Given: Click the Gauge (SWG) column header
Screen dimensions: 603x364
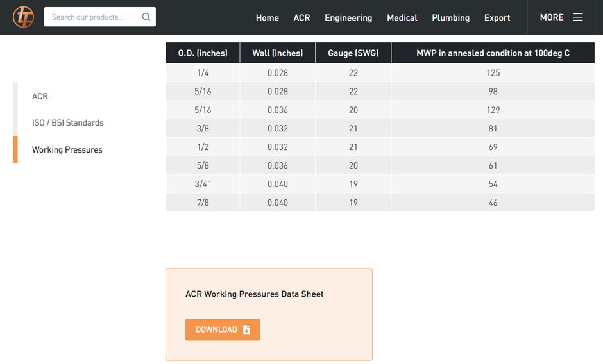Looking at the screenshot, I should tap(353, 53).
